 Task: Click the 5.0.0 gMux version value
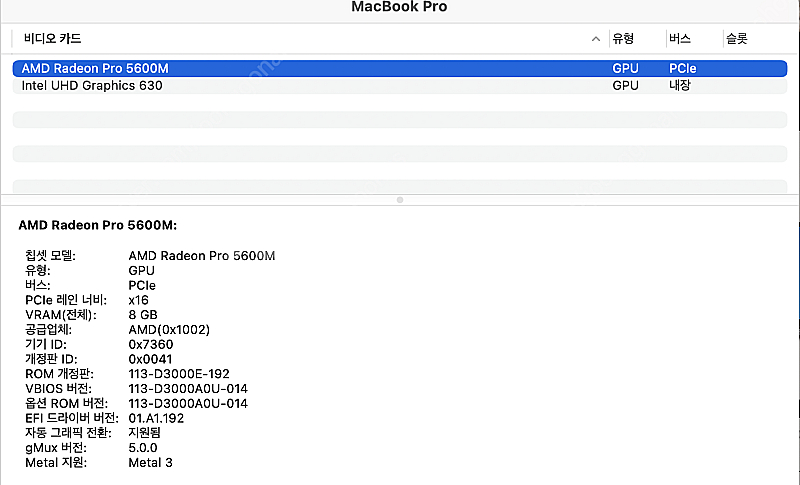[143, 448]
